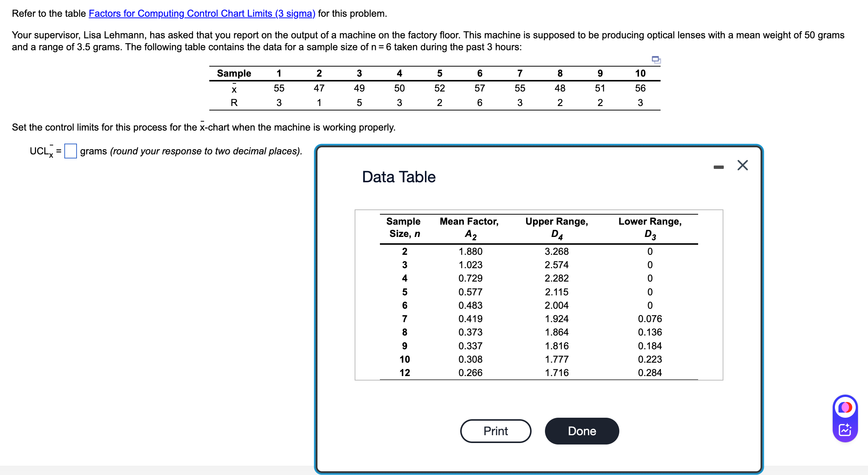Image resolution: width=868 pixels, height=475 pixels.
Task: Open the Factors for Computing Control Chart Limits link
Action: click(x=201, y=13)
